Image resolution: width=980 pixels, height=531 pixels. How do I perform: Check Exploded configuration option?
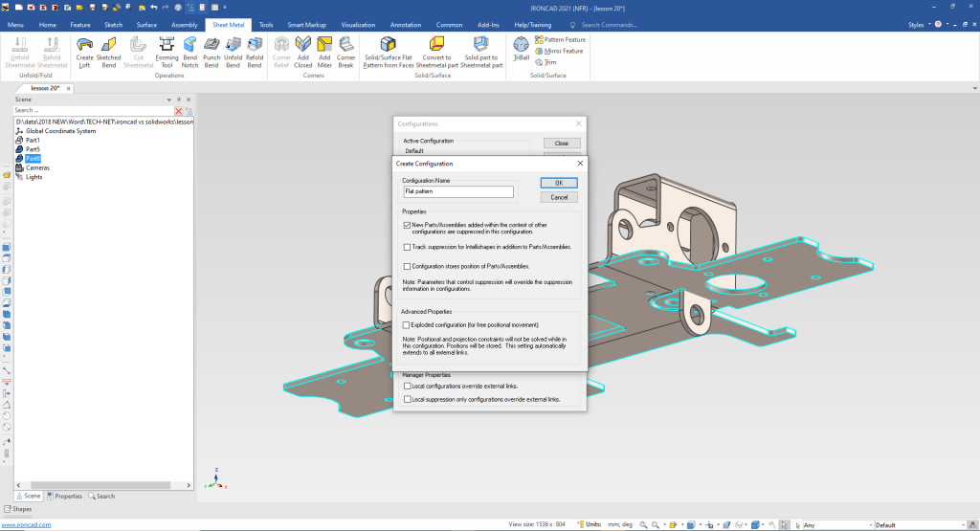click(x=408, y=325)
